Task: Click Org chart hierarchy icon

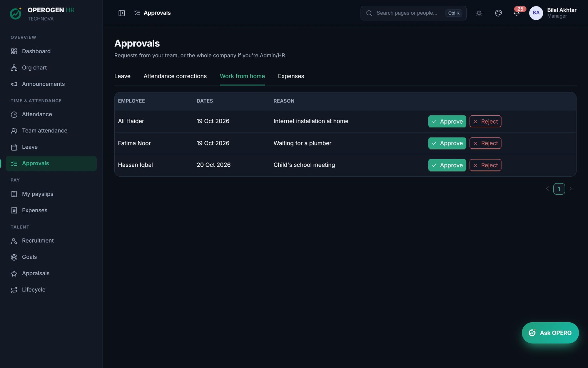Action: click(x=14, y=68)
